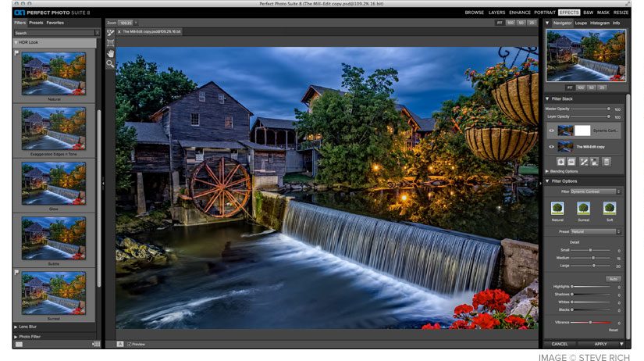Open the Loupe tab
Image resolution: width=644 pixels, height=361 pixels.
tap(581, 23)
